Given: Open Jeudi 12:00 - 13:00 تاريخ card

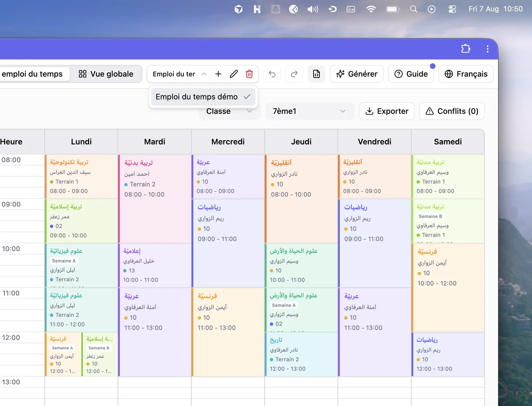Looking at the screenshot, I should point(302,354).
